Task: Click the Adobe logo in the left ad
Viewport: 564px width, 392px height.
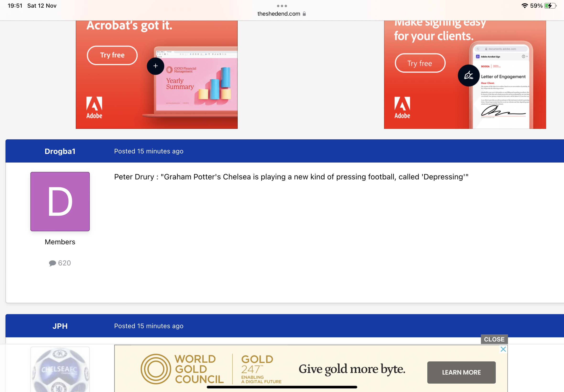Action: (94, 108)
